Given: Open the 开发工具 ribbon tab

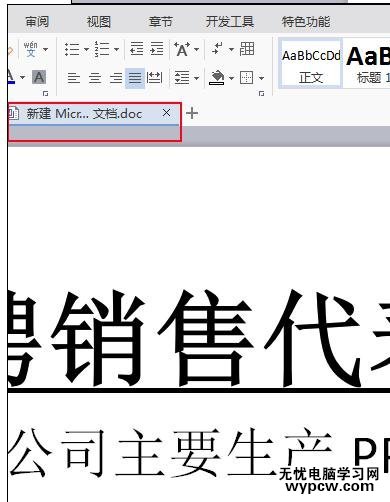Looking at the screenshot, I should click(230, 22).
